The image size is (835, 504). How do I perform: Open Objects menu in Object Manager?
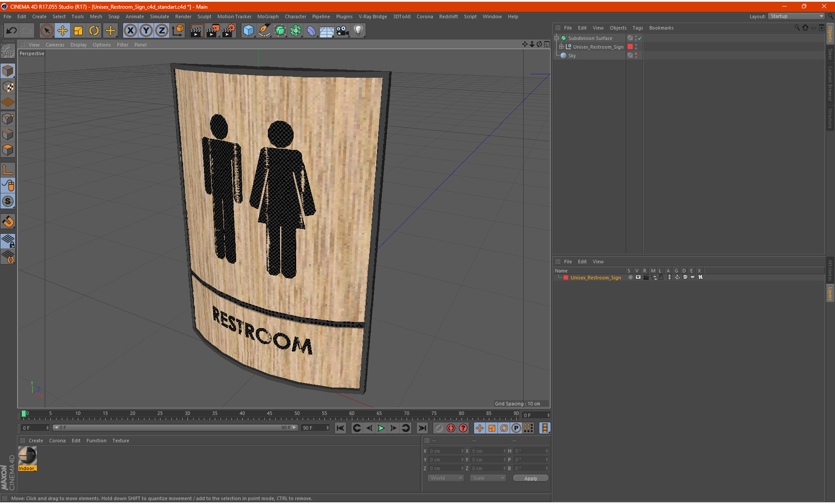click(x=618, y=28)
